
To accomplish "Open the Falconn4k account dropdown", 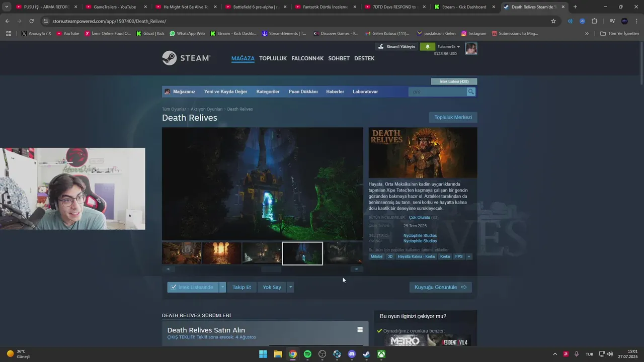I will [x=448, y=47].
